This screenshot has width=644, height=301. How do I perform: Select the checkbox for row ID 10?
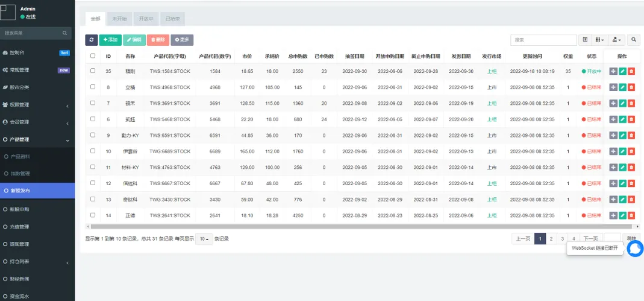93,151
